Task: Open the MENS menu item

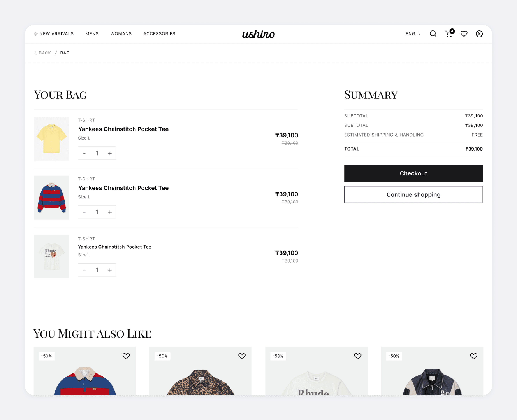Action: [x=92, y=34]
